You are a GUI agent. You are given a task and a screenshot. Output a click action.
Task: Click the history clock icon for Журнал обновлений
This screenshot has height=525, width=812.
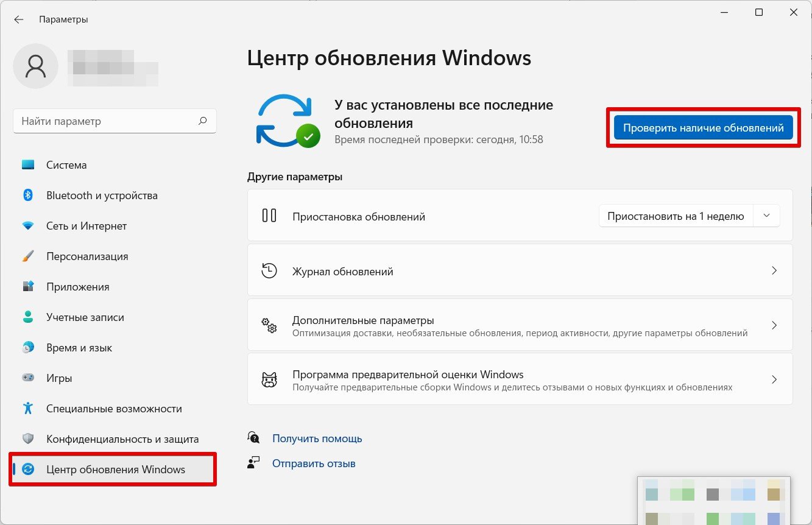pos(269,271)
